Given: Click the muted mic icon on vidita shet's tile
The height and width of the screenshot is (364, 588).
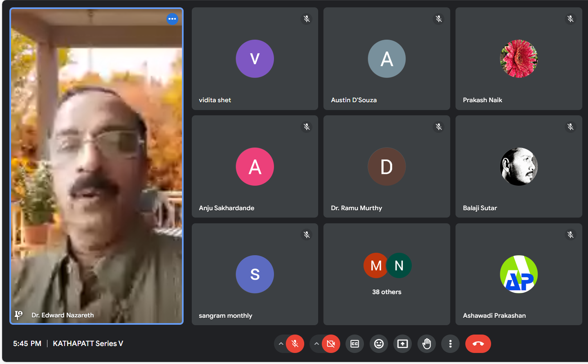Looking at the screenshot, I should pos(307,19).
